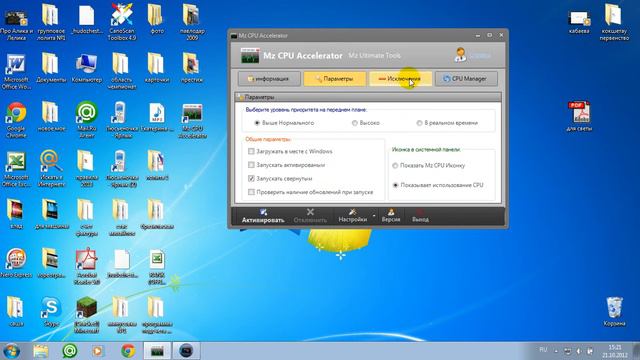Viewport: 640px width, 360px height.
Task: Open Microsoft Office Excel desktop shortcut
Action: [16, 169]
